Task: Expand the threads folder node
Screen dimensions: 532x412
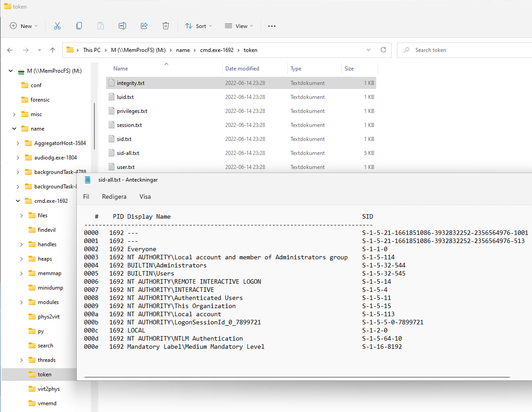Action: point(21,360)
